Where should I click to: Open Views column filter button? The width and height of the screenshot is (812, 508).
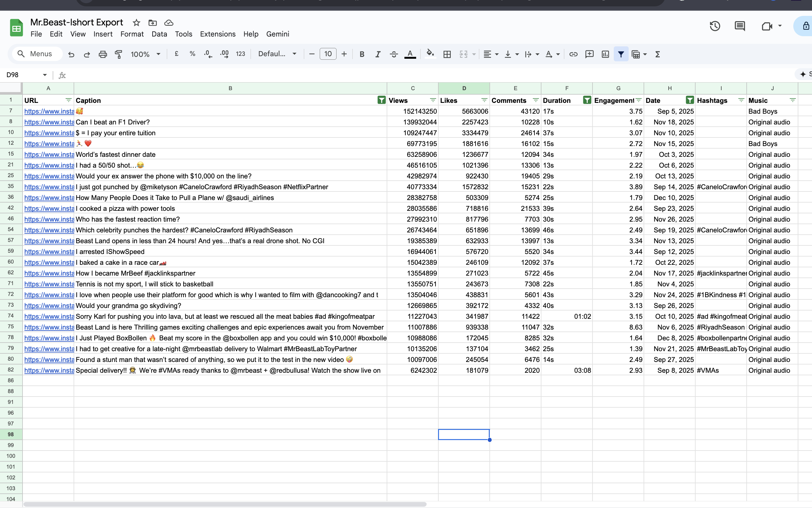click(x=433, y=100)
